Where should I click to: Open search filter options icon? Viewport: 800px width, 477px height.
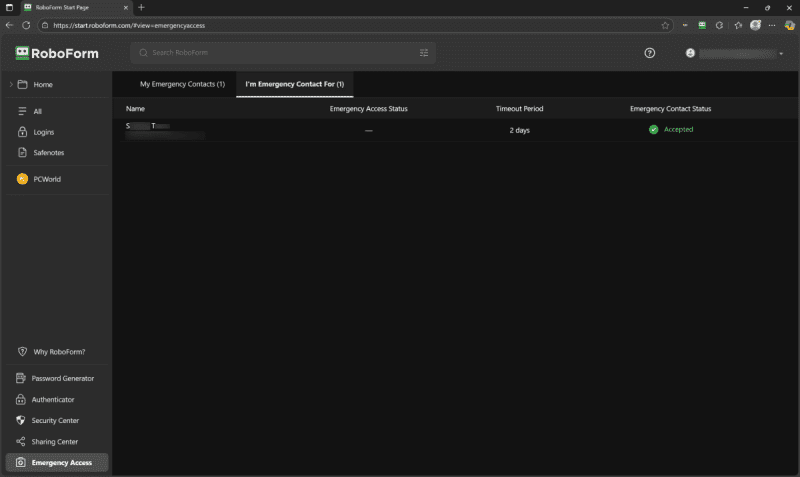tap(424, 53)
